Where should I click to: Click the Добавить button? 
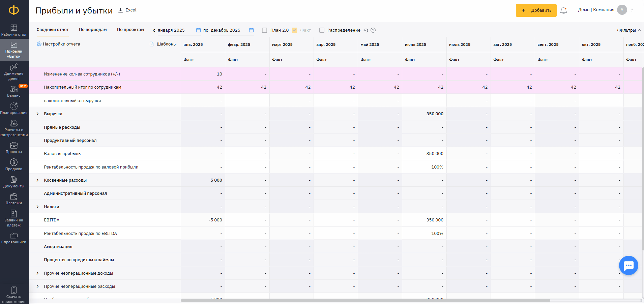(x=536, y=10)
